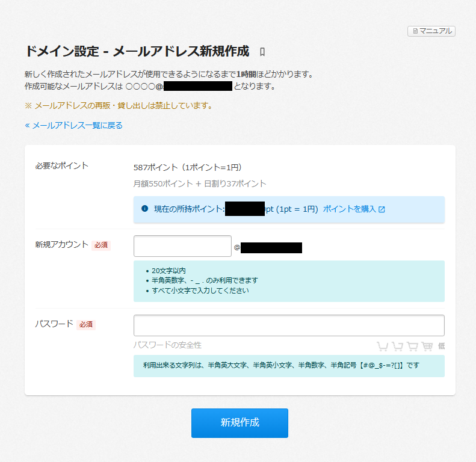The image size is (476, 462).
Task: Click the document icon in the マニュアル button
Action: click(415, 31)
